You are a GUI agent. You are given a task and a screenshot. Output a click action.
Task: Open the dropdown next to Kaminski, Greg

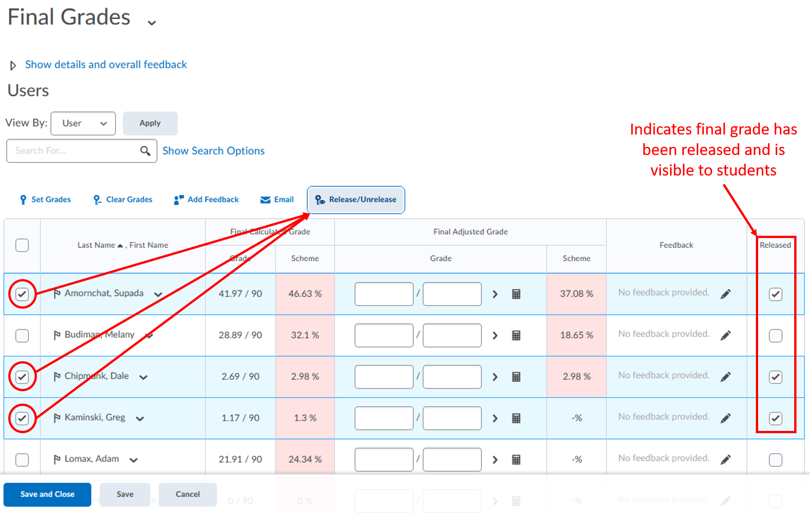tap(140, 418)
